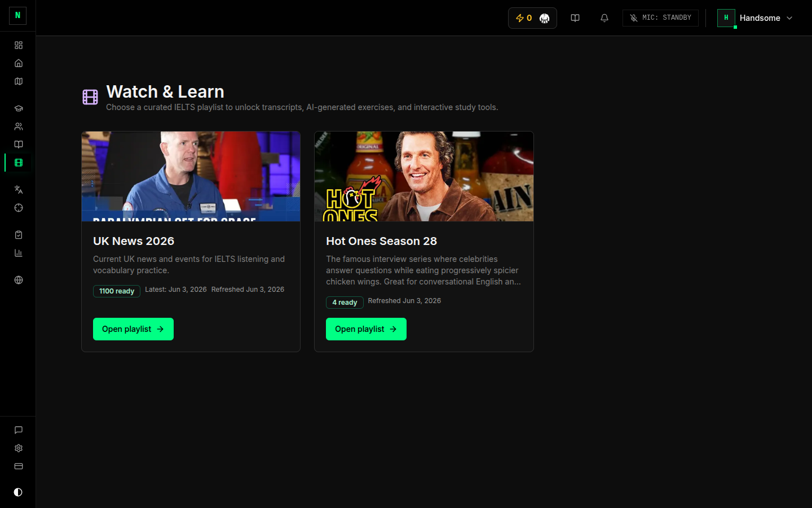Image resolution: width=812 pixels, height=508 pixels.
Task: Open the graduation cap icon in sidebar
Action: [19, 108]
